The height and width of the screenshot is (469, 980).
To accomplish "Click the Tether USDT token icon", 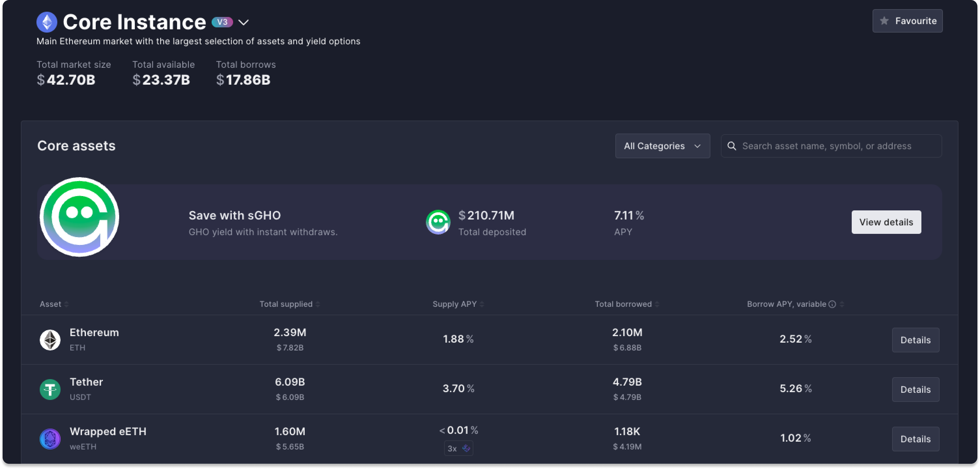I will click(x=50, y=389).
